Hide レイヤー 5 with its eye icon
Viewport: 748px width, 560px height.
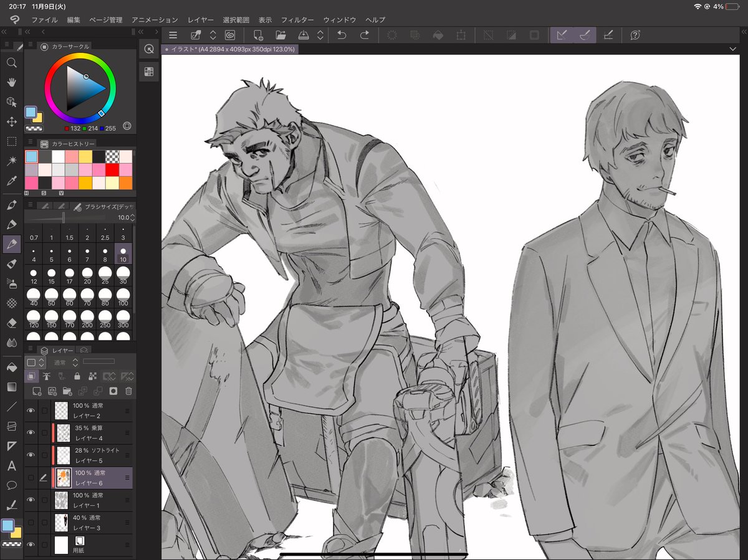point(31,455)
